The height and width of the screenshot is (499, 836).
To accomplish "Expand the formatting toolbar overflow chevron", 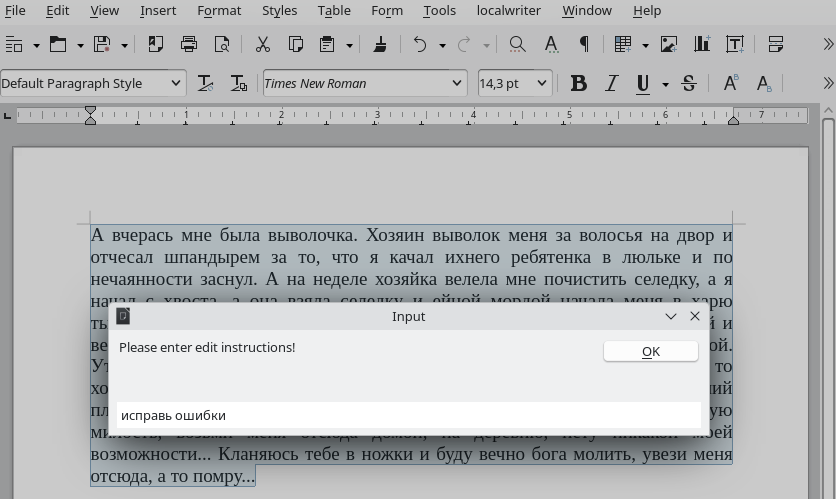I will 828,83.
